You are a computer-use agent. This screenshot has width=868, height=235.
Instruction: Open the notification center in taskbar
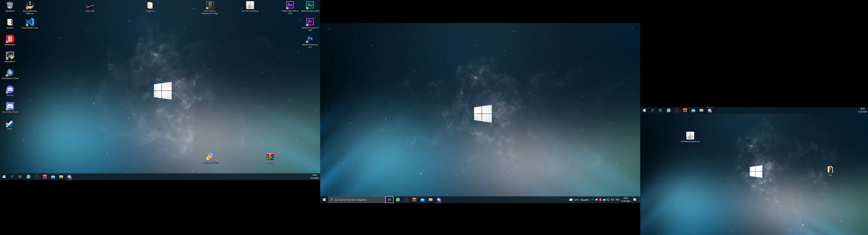click(635, 200)
